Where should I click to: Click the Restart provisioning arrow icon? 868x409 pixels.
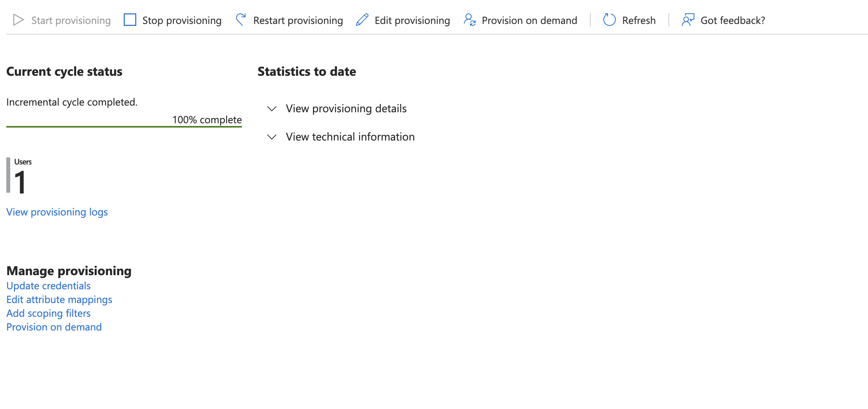(x=241, y=20)
